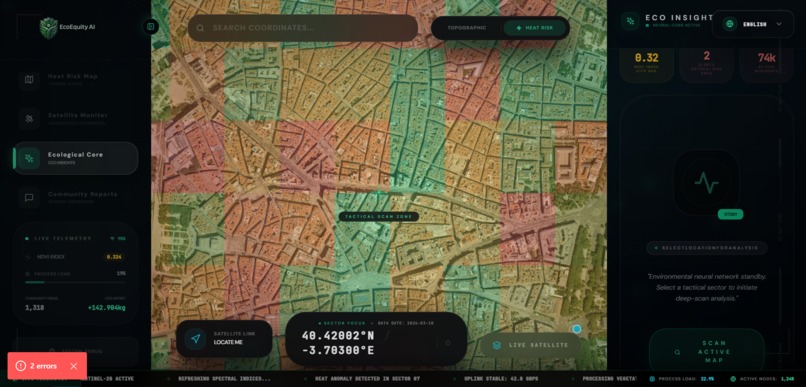Click the Select Location For Analysis pill
Image resolution: width=806 pixels, height=387 pixels.
tap(706, 248)
